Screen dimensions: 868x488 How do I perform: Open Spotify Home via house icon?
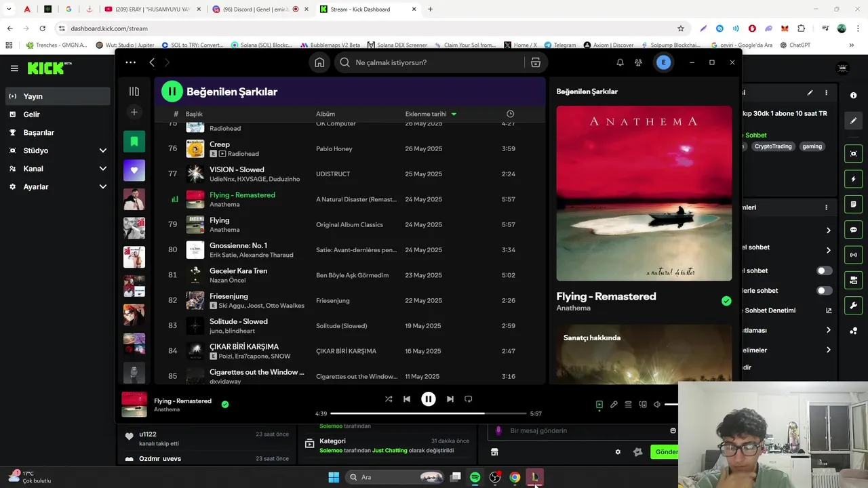319,62
